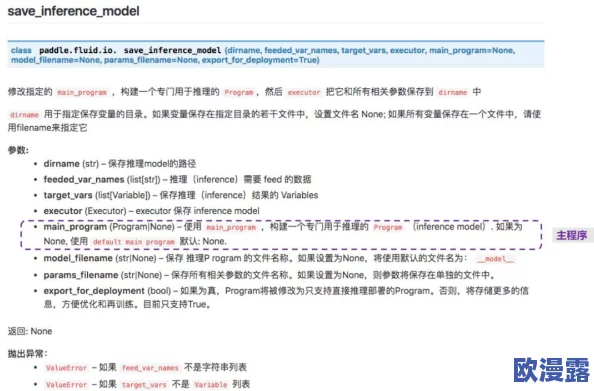
Task: Click the executor (Executor) parameter entry
Action: [152, 211]
